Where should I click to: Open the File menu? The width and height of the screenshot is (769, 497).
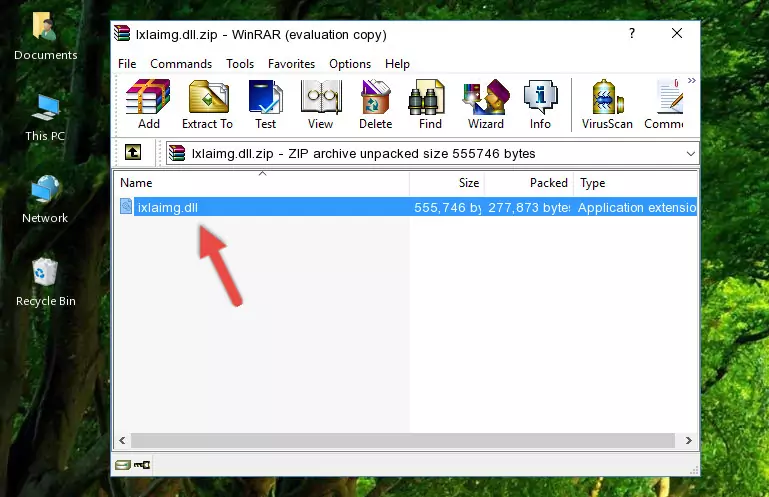[x=127, y=64]
